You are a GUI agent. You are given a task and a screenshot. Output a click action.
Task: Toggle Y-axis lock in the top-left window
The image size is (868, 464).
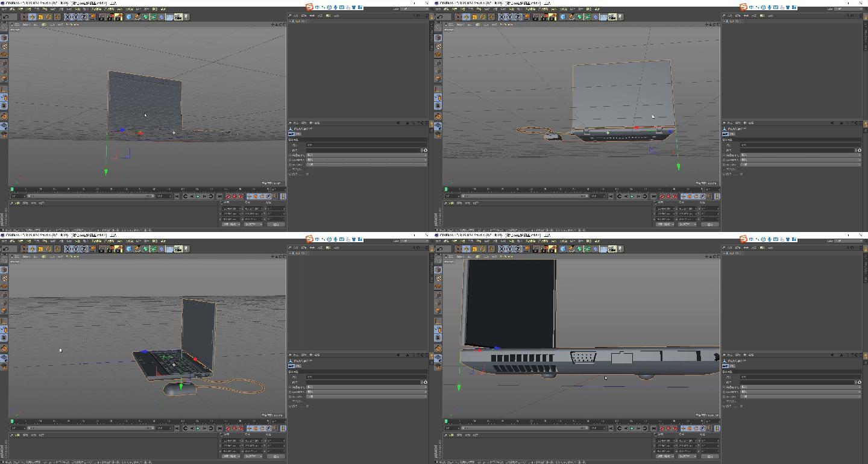coord(76,17)
